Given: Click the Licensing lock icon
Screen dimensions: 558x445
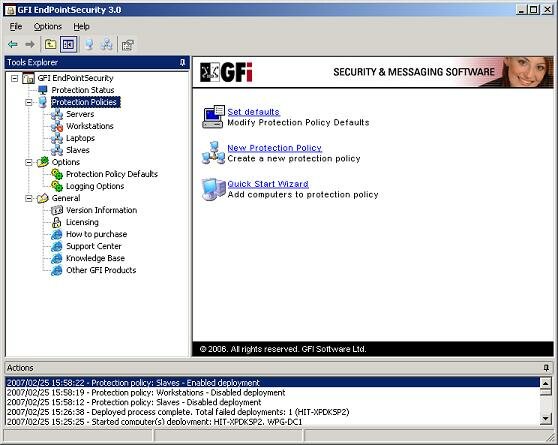Looking at the screenshot, I should click(x=57, y=222).
